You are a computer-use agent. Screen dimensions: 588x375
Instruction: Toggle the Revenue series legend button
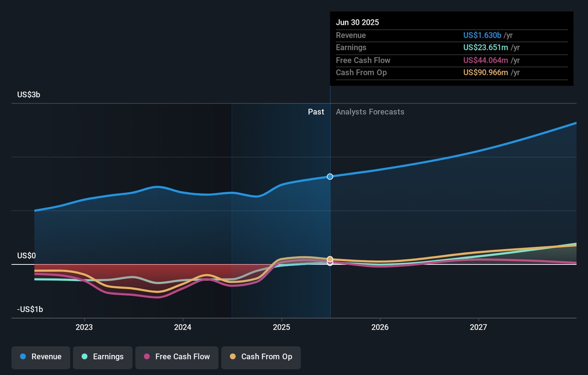click(x=41, y=357)
